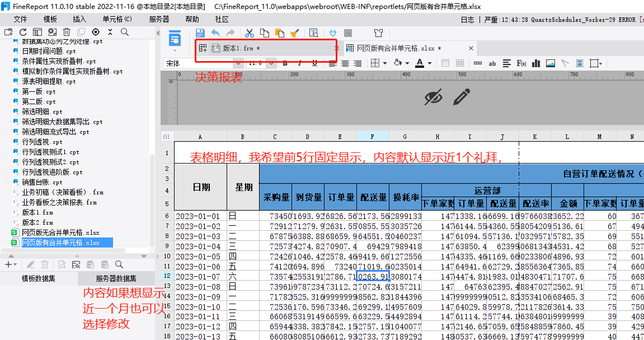Image resolution: width=644 pixels, height=340 pixels.
Task: Select column F header
Action: coord(373,137)
